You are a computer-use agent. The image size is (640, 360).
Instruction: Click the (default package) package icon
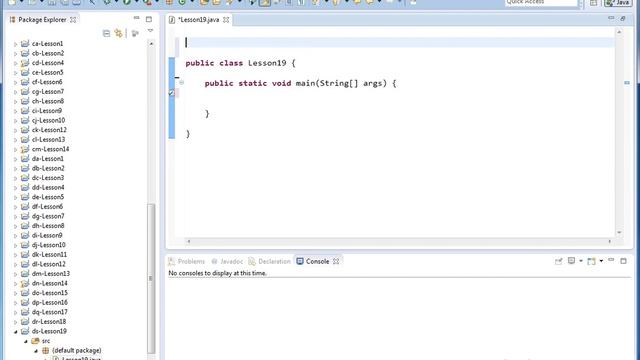pyautogui.click(x=46, y=350)
